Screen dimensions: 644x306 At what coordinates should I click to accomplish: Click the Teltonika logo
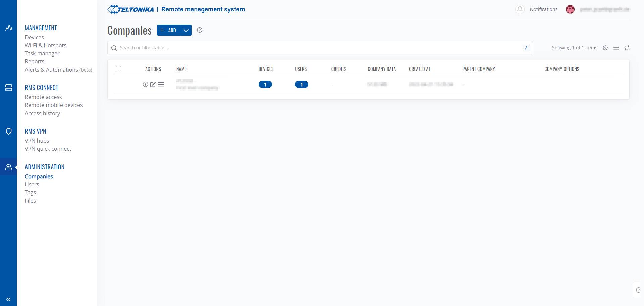point(130,9)
